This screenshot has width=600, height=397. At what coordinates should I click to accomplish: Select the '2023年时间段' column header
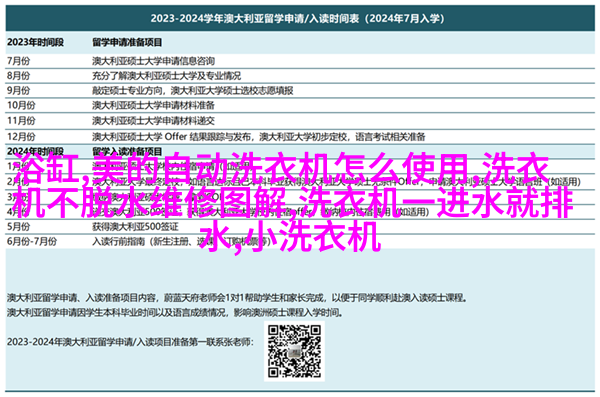click(35, 42)
